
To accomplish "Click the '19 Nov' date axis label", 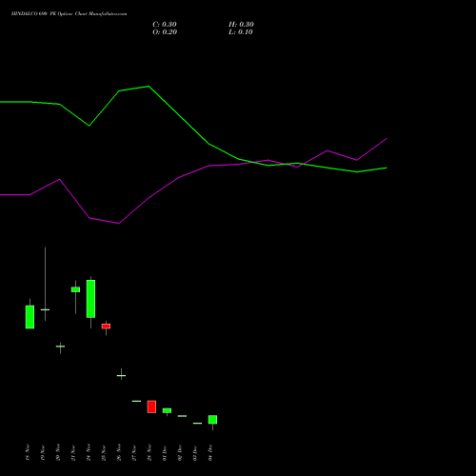I will click(x=43, y=452).
